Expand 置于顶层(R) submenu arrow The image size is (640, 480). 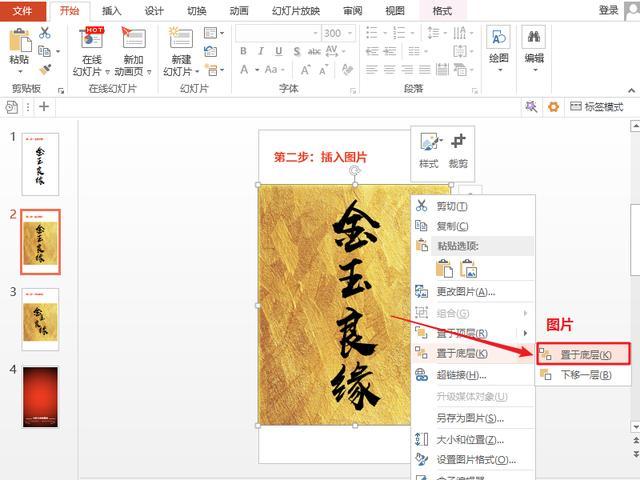(525, 333)
